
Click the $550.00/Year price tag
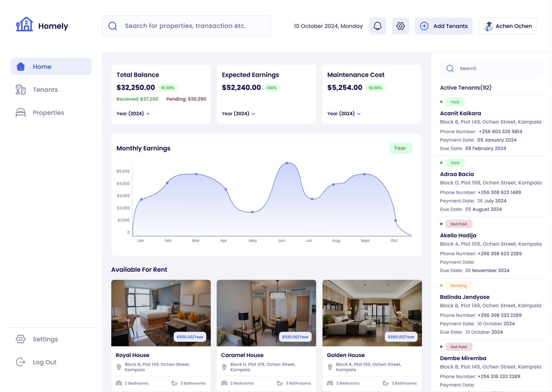coord(190,337)
